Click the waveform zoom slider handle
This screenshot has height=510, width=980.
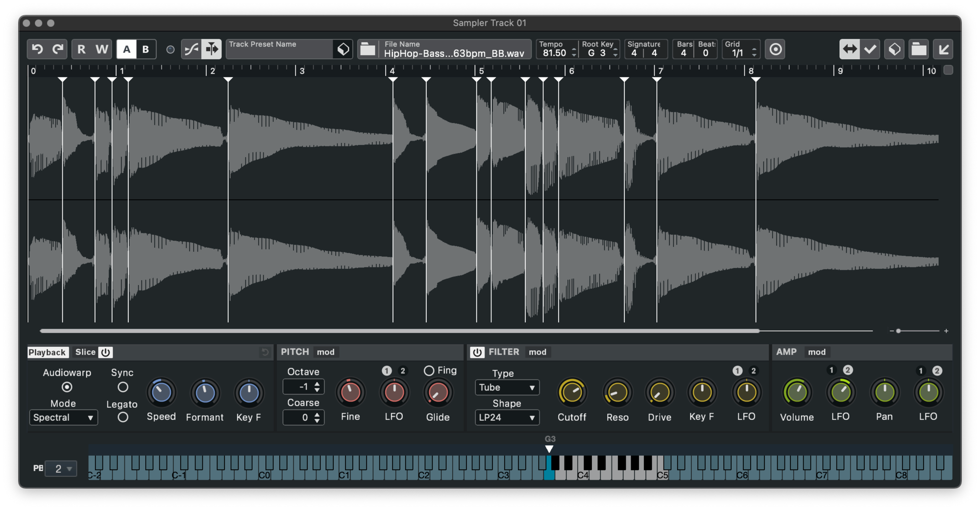click(898, 331)
